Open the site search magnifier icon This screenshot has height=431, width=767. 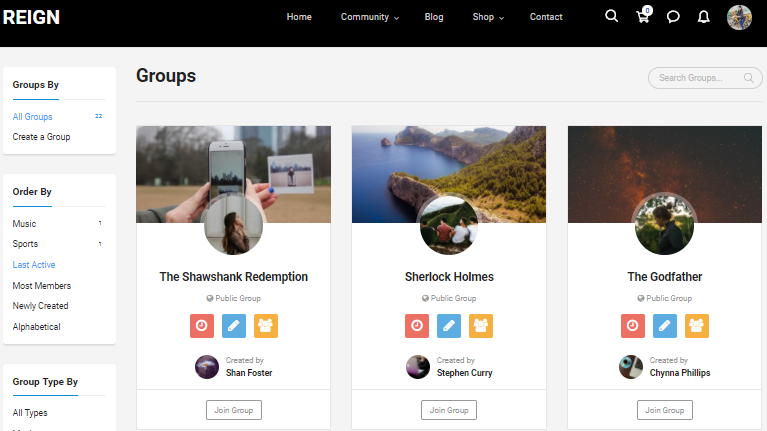click(611, 16)
